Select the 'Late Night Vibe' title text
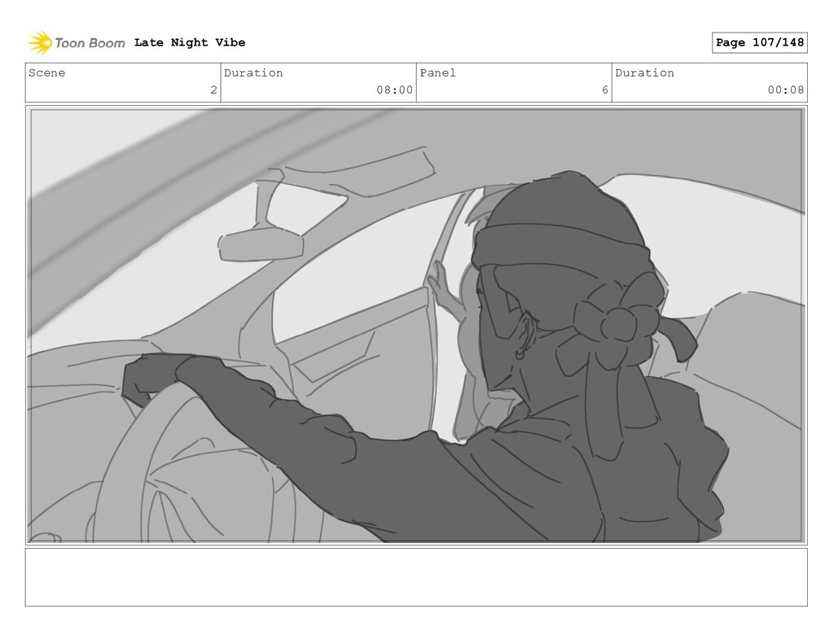The height and width of the screenshot is (644, 834). (x=189, y=42)
